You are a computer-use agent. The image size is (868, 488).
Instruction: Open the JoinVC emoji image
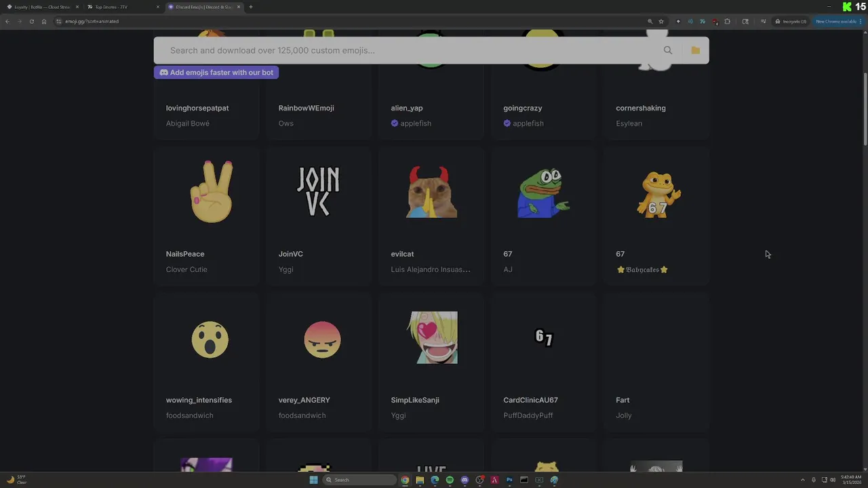click(319, 192)
